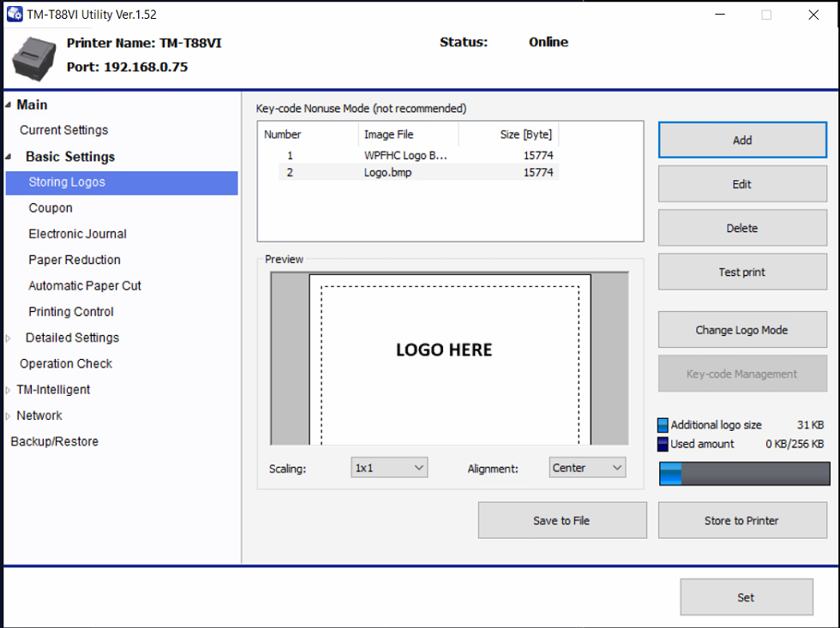Click the Add logo button

coord(742,141)
